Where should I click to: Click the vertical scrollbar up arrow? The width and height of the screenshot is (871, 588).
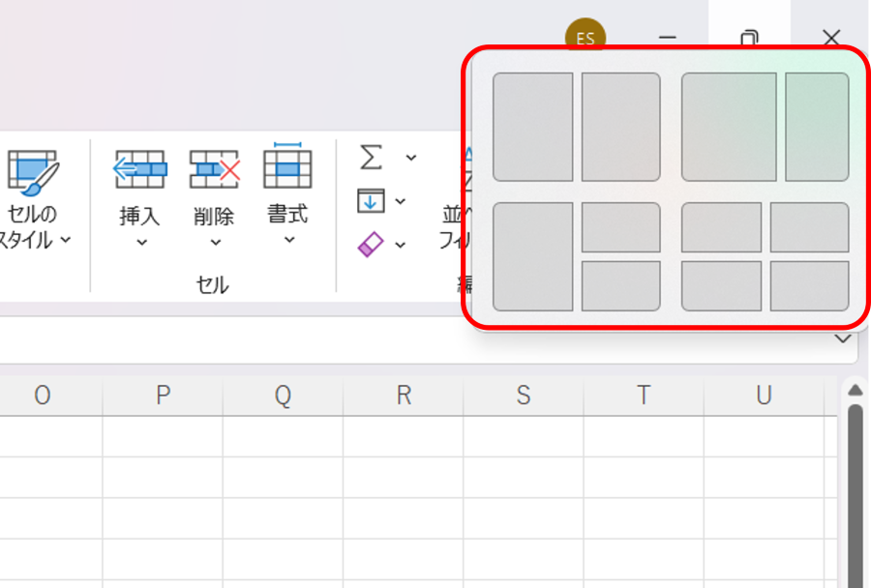(855, 390)
